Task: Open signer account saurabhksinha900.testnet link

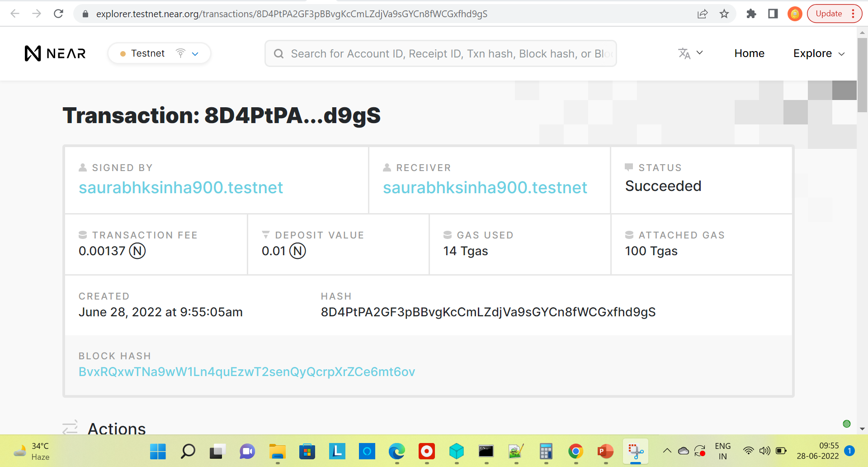Action: click(x=181, y=187)
